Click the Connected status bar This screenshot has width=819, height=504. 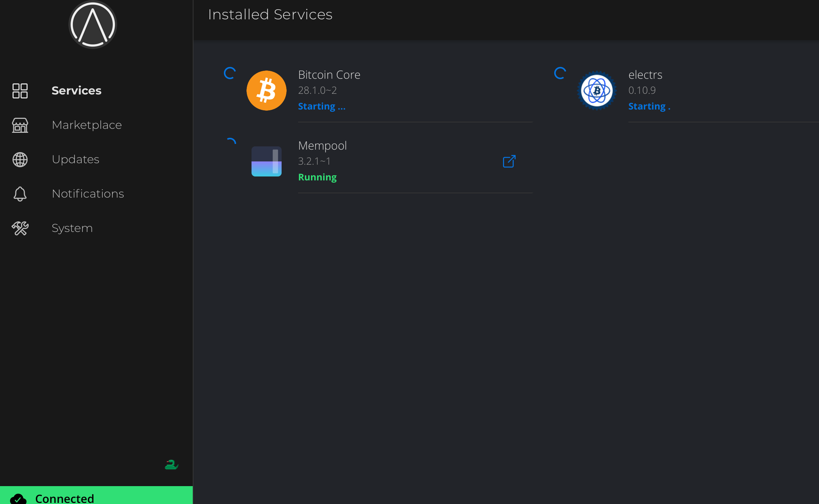[96, 495]
